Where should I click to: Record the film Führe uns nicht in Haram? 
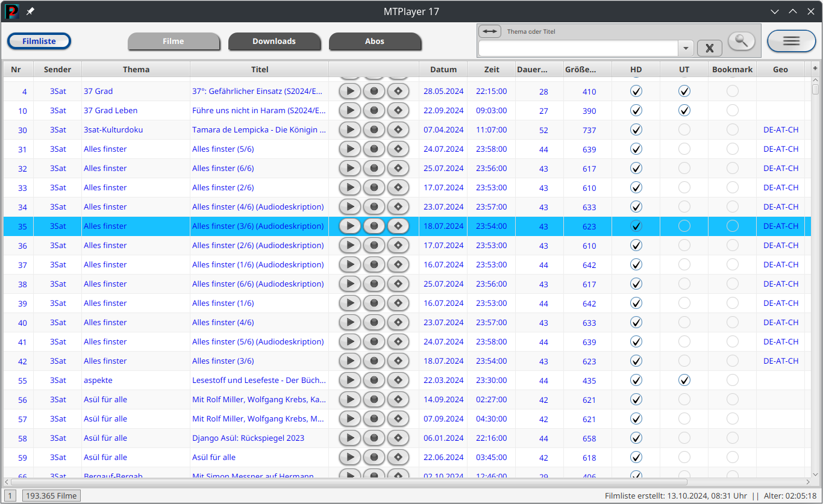pos(374,111)
